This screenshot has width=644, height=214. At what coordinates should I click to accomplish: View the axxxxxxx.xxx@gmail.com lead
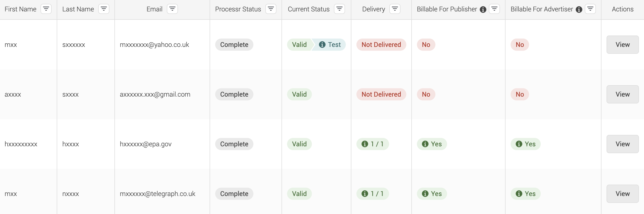(x=622, y=94)
